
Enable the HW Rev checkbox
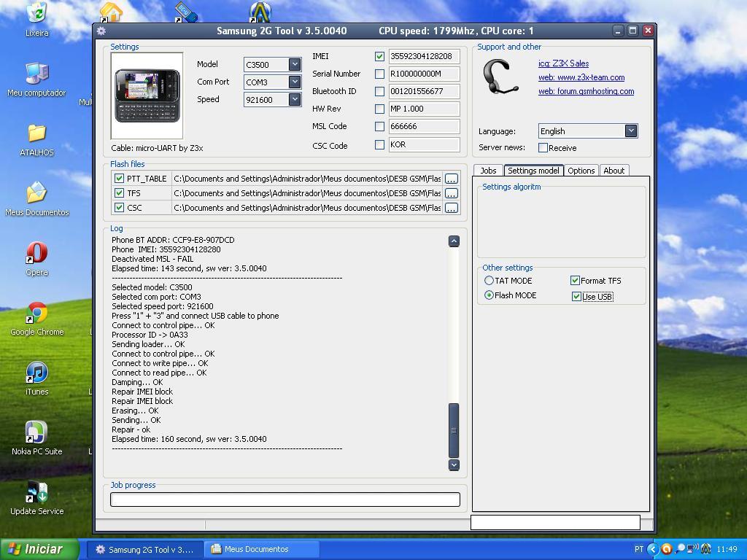pos(379,109)
